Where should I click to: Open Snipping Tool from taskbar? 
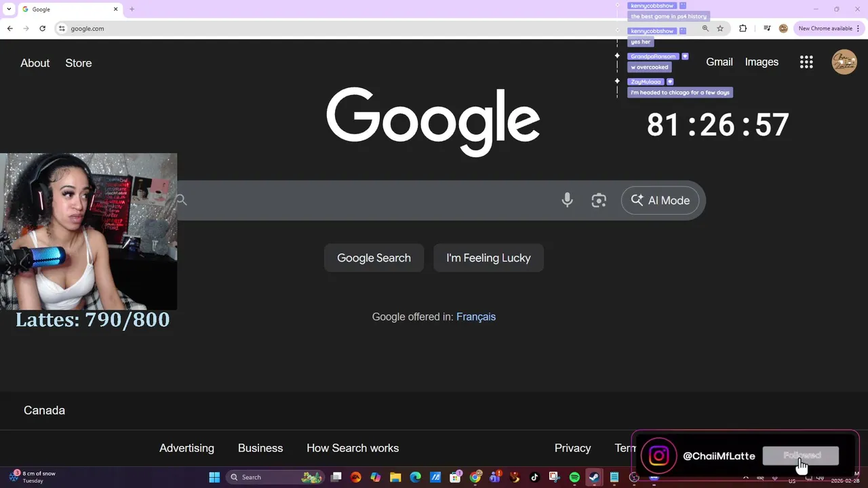[x=554, y=477]
